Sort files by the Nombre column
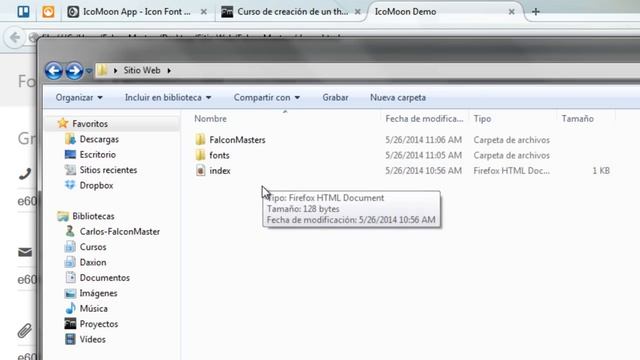 (x=210, y=119)
